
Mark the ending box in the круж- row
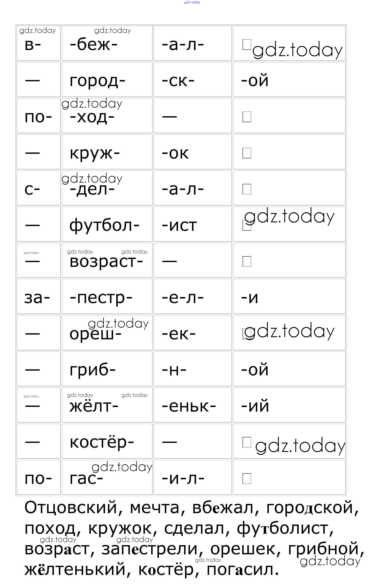247,153
